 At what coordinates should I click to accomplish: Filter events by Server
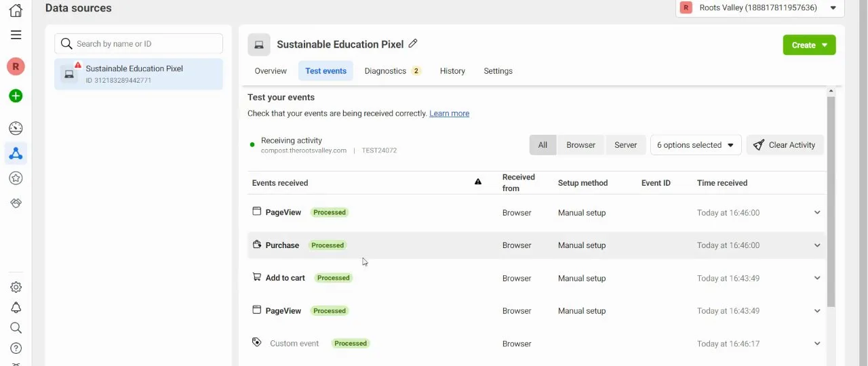(625, 145)
